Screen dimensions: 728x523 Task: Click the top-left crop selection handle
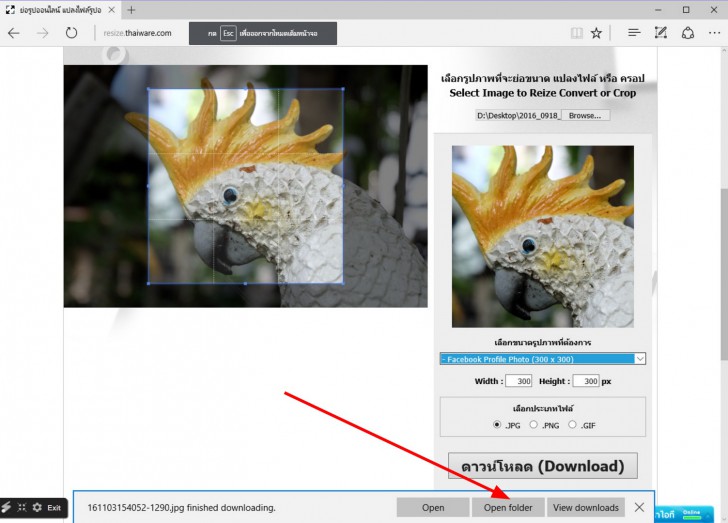[149, 88]
